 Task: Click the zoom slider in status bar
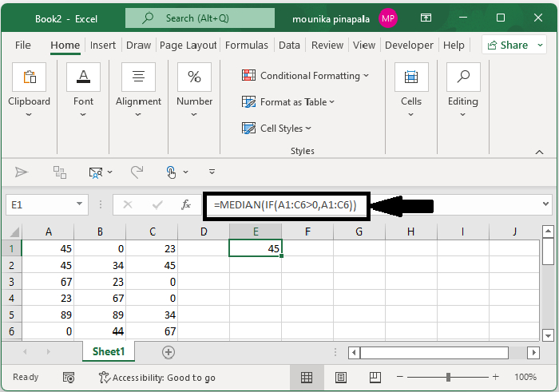point(450,377)
